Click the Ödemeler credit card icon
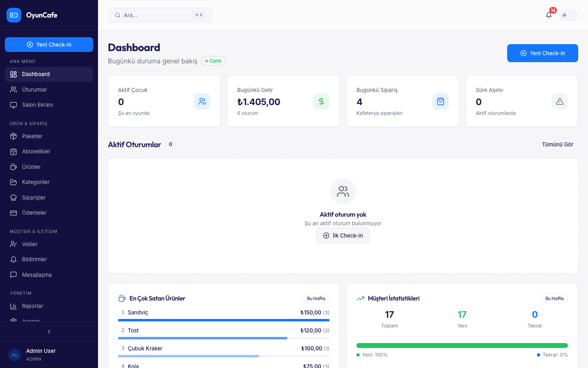 click(13, 213)
